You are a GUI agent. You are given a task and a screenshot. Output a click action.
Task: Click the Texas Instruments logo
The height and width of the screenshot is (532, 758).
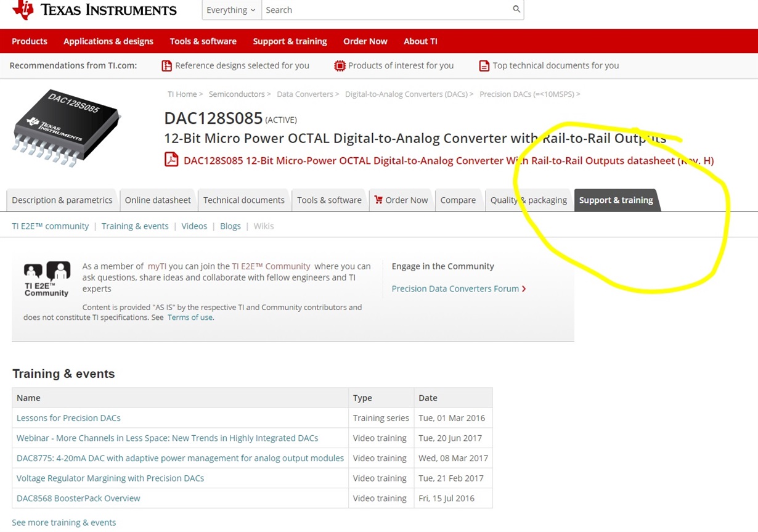pos(95,10)
